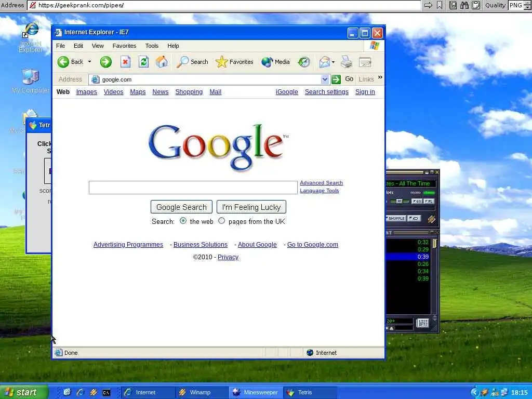Select 'pages from the UK' radio button
The height and width of the screenshot is (399, 532).
pos(221,221)
